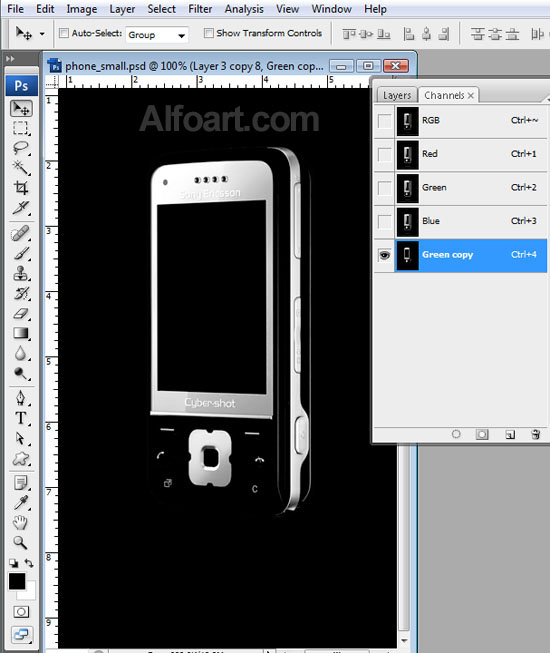Select the Lasso tool
Screen dimensions: 550x653
coord(21,148)
